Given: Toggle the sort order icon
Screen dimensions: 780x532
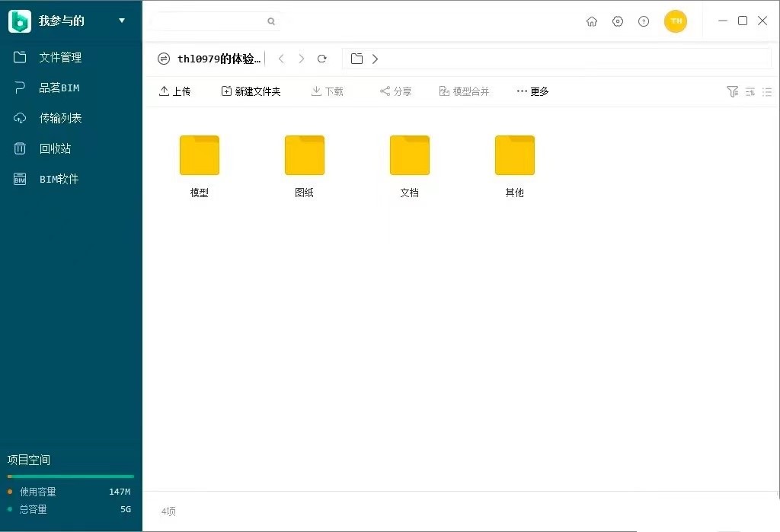Looking at the screenshot, I should [750, 92].
